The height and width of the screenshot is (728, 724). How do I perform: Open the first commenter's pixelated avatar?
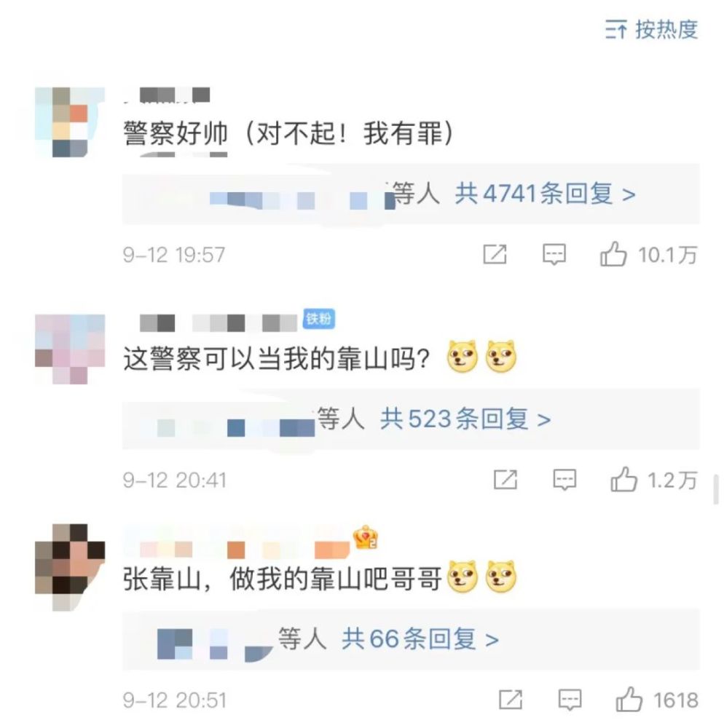(70, 122)
